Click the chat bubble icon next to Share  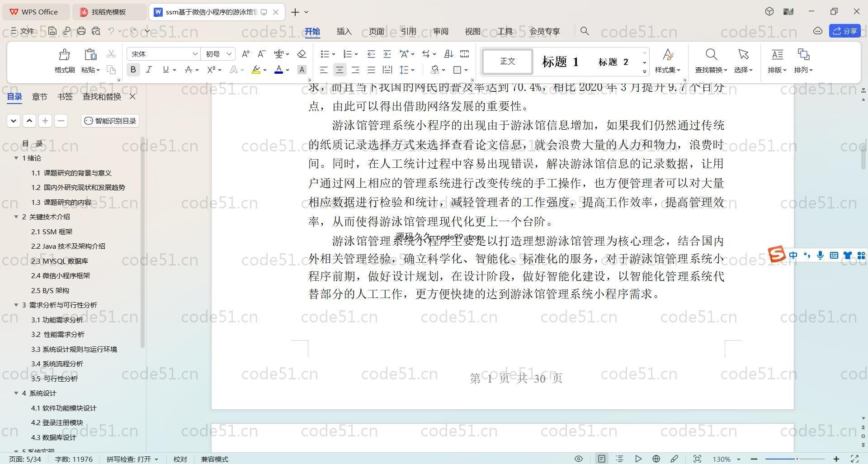tap(817, 31)
